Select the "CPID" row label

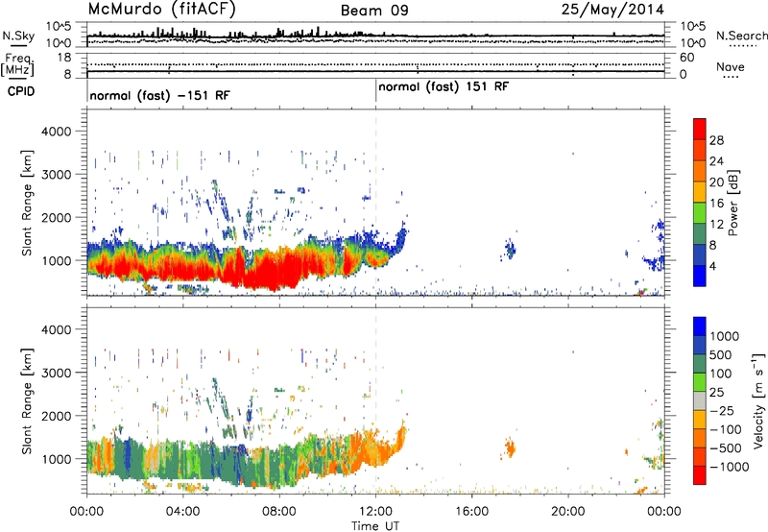21,91
